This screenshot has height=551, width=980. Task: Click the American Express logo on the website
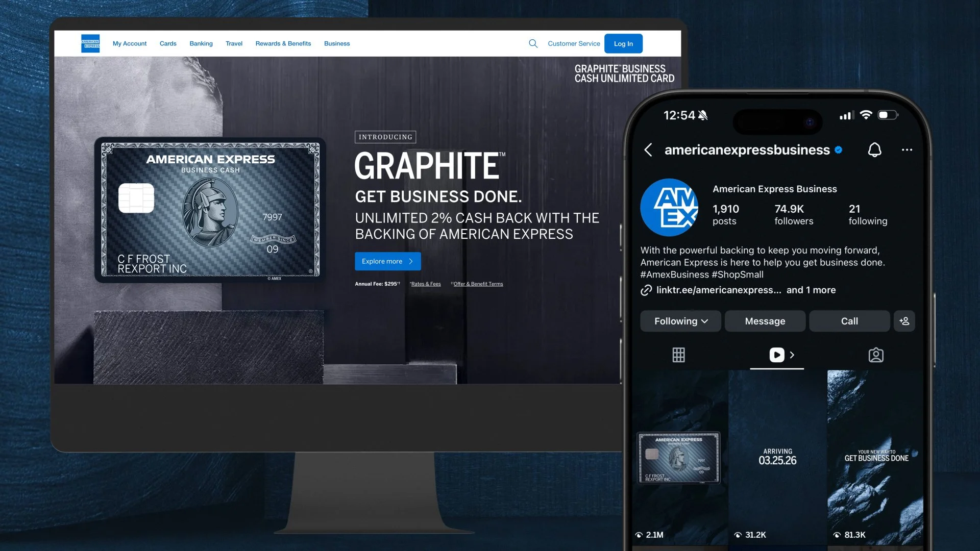point(90,43)
